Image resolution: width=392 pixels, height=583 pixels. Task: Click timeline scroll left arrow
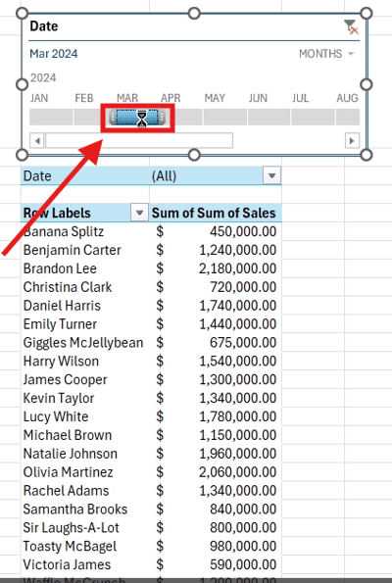37,140
